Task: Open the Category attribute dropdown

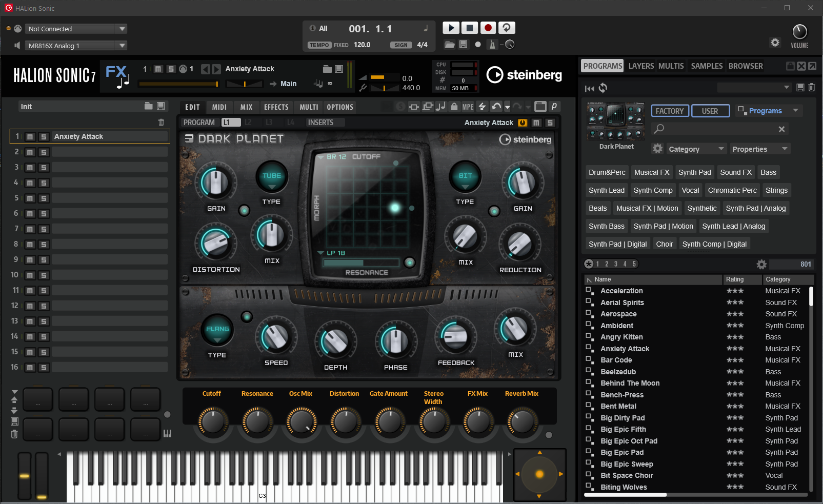Action: tap(696, 149)
